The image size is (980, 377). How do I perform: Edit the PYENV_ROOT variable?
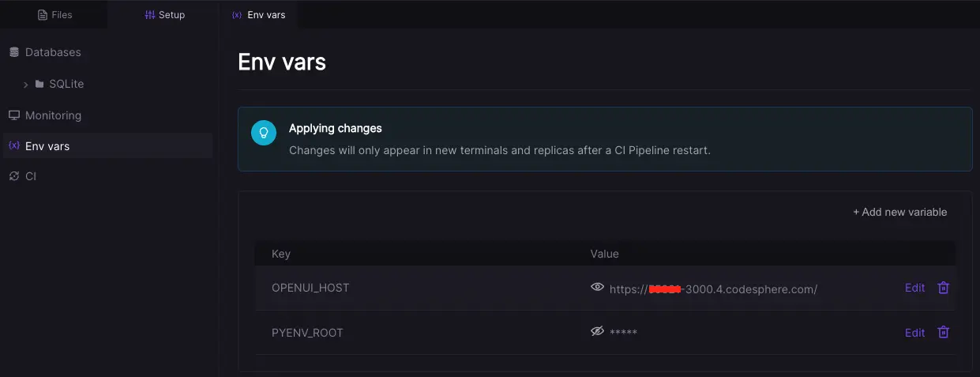(x=914, y=333)
